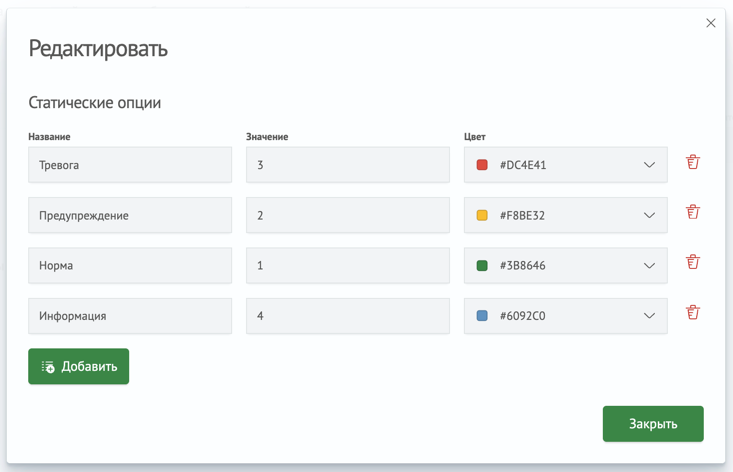Image resolution: width=733 pixels, height=472 pixels.
Task: Click the red color swatch #DC4E41
Action: pos(482,165)
